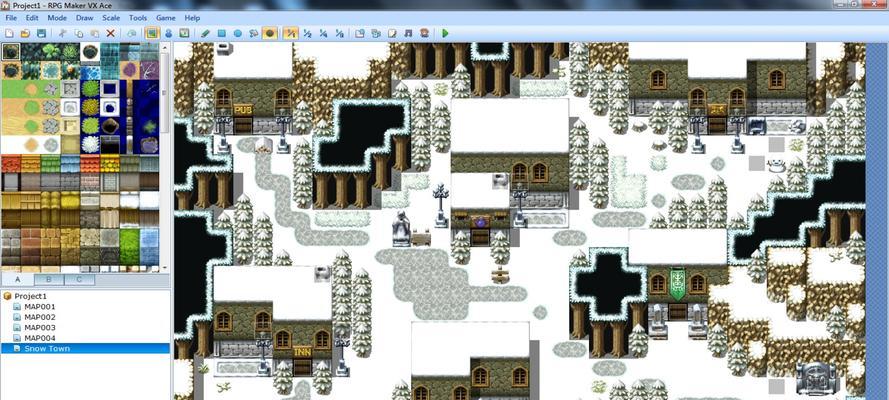Select the Pencil drawing tool
The width and height of the screenshot is (889, 400).
click(205, 33)
